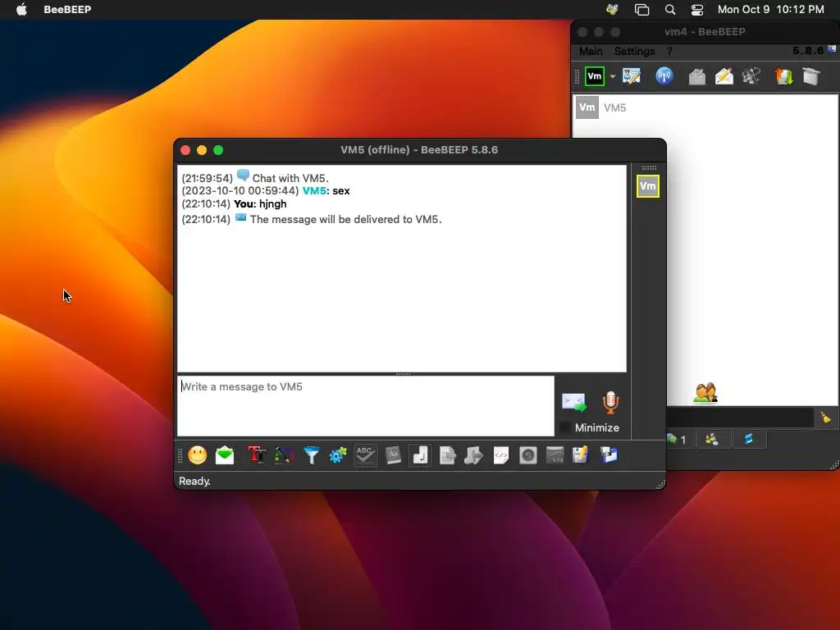Click the BeeBEEP bee icon in menu bar
The width and height of the screenshot is (840, 630).
612,10
